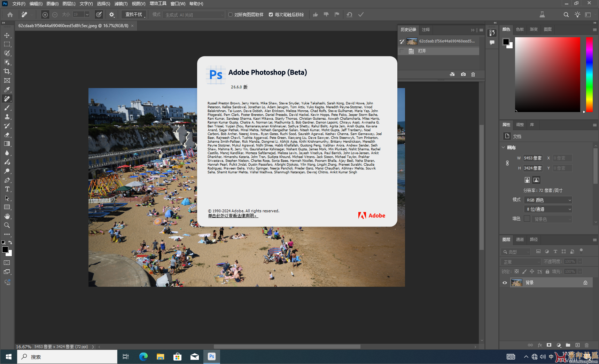Pick a color in the color field
This screenshot has width=599, height=364.
coord(547,74)
